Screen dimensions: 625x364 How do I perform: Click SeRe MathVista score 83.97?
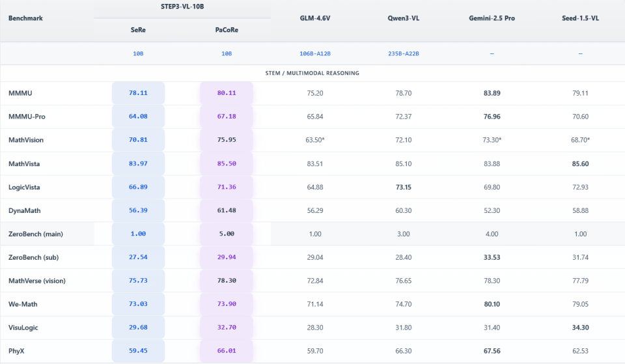tap(138, 163)
